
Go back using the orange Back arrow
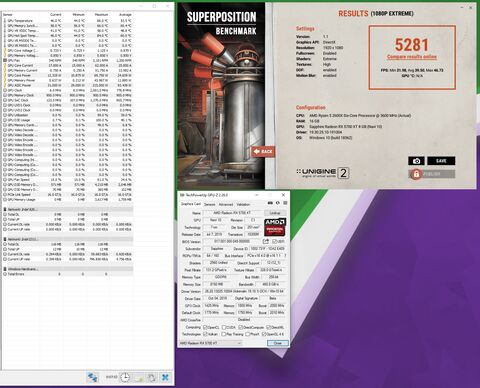tap(263, 151)
